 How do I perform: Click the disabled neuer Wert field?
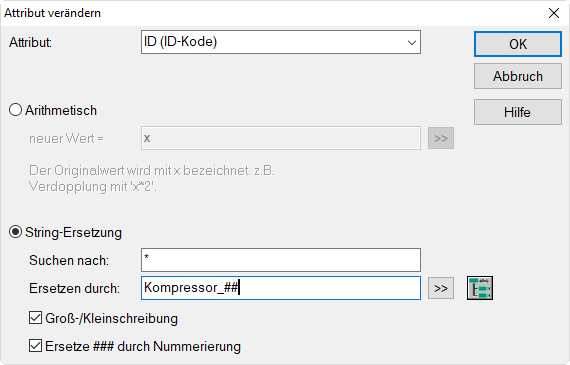pos(281,138)
